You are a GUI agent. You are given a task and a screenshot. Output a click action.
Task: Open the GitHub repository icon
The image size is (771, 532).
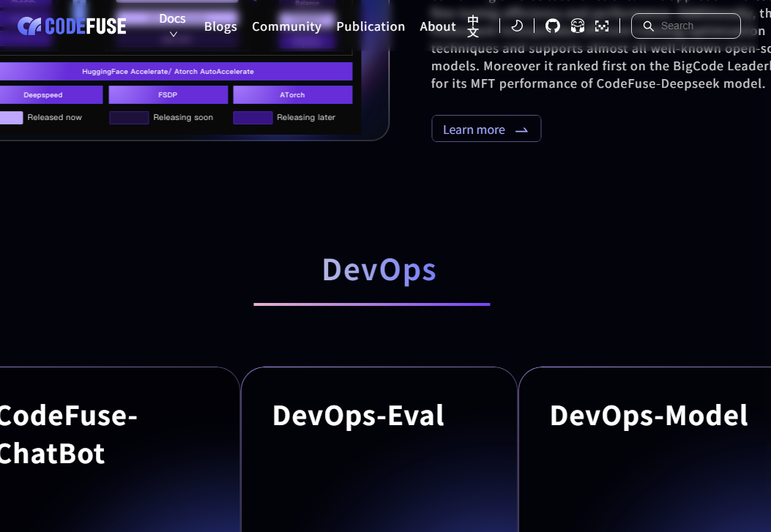(553, 26)
